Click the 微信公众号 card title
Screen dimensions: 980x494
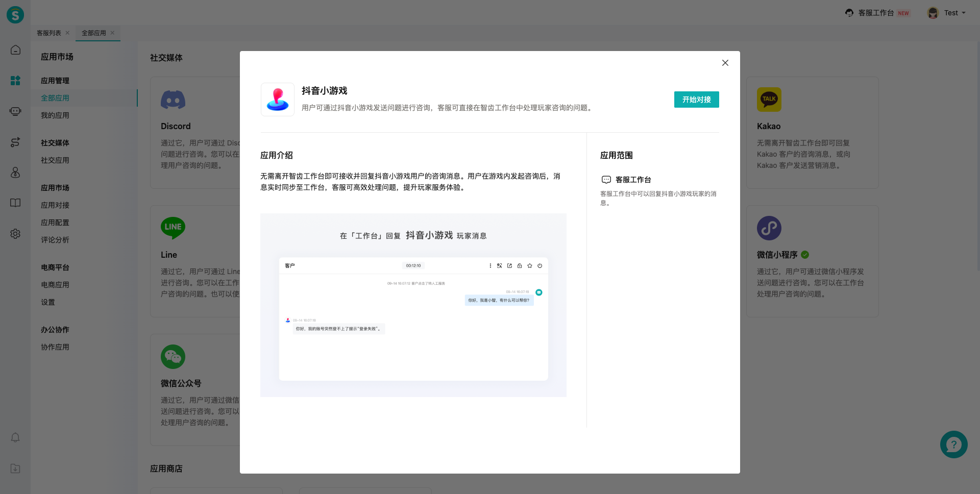(181, 383)
